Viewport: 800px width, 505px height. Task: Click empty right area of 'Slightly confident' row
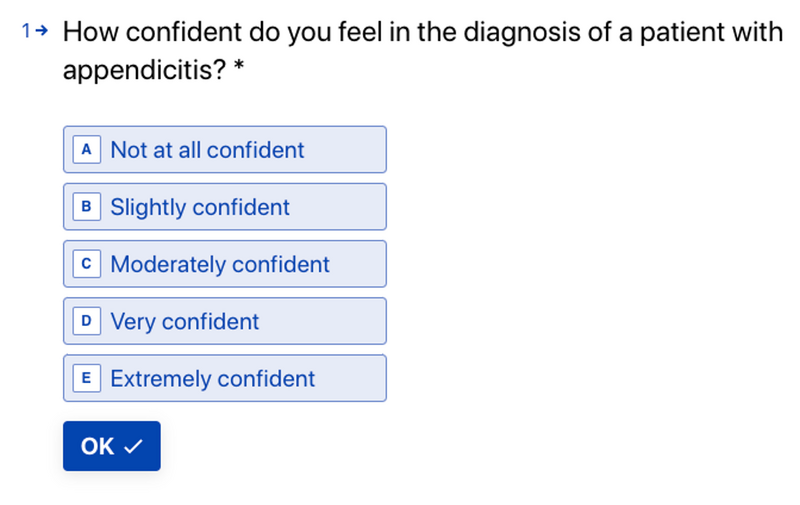click(x=338, y=207)
